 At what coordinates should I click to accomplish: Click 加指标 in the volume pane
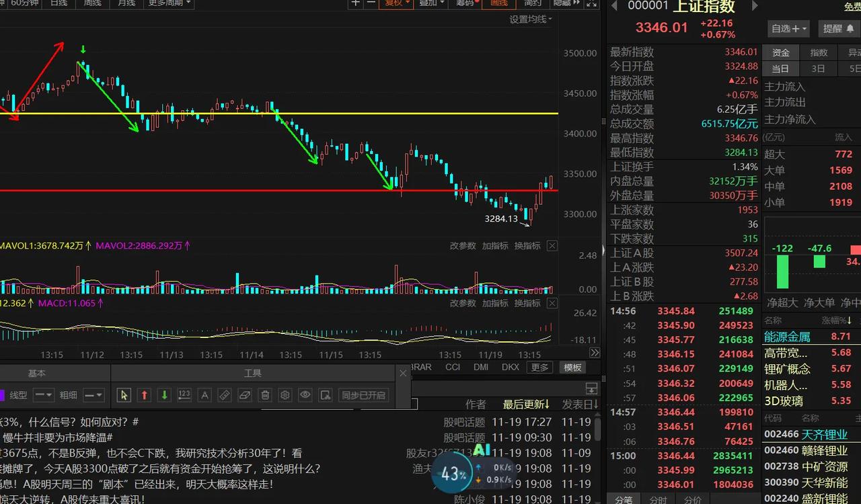(x=495, y=246)
